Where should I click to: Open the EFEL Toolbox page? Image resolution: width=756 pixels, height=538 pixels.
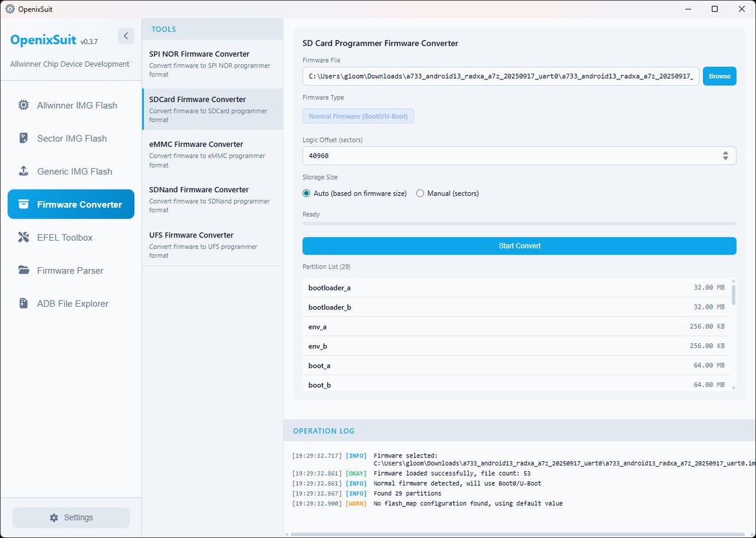pyautogui.click(x=71, y=238)
